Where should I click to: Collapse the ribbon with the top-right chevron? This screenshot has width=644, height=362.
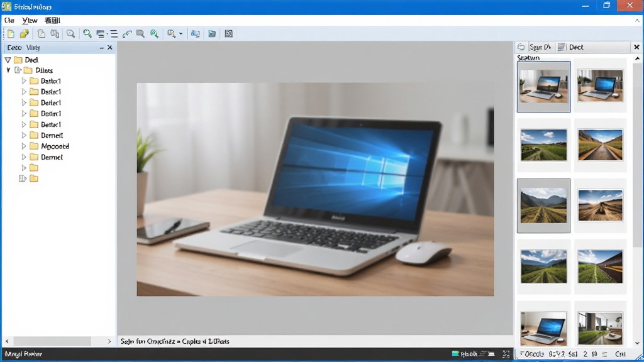(638, 20)
